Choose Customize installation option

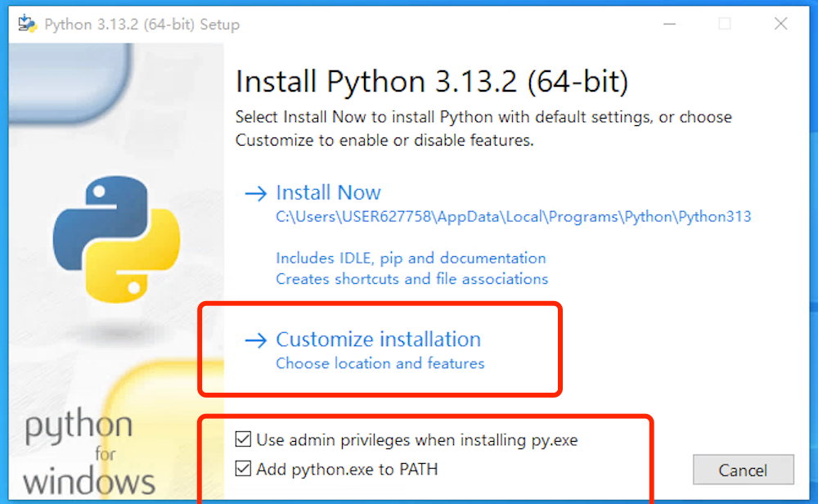(378, 339)
